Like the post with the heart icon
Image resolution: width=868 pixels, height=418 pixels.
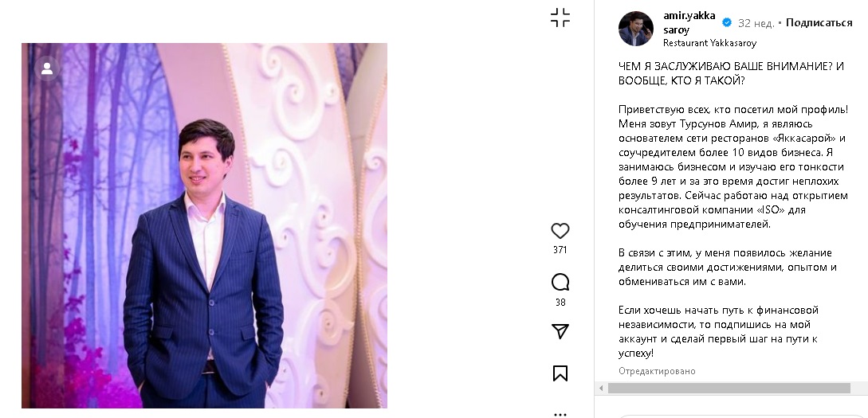tap(560, 231)
